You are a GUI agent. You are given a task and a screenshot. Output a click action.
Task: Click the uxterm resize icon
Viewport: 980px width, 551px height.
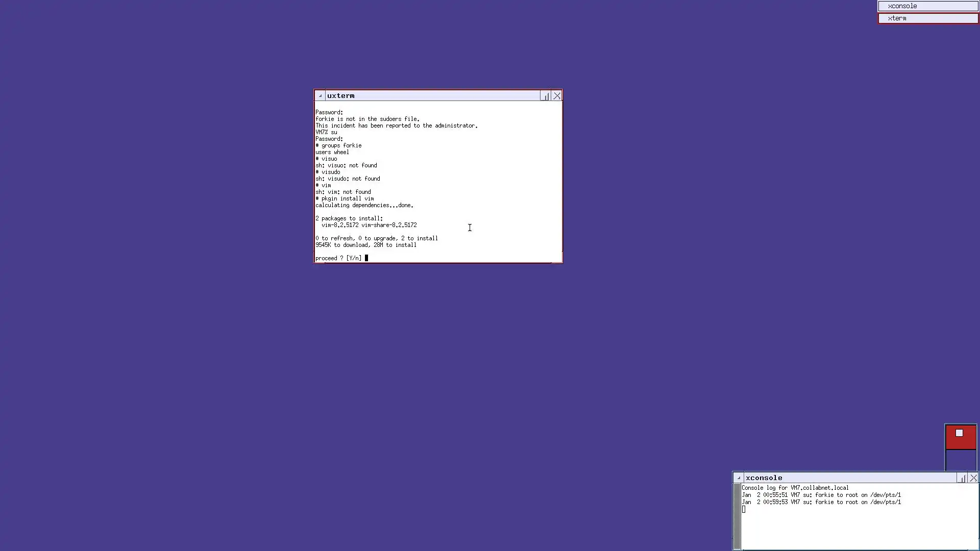(545, 96)
